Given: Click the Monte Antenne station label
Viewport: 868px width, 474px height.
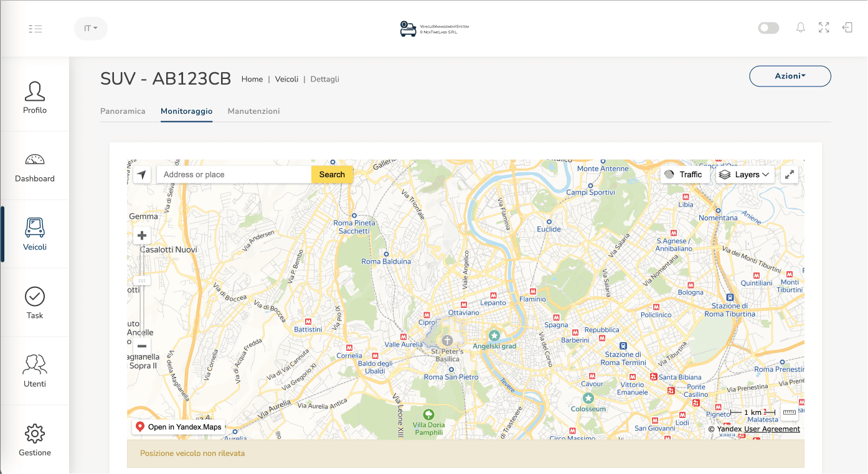Looking at the screenshot, I should (x=603, y=169).
